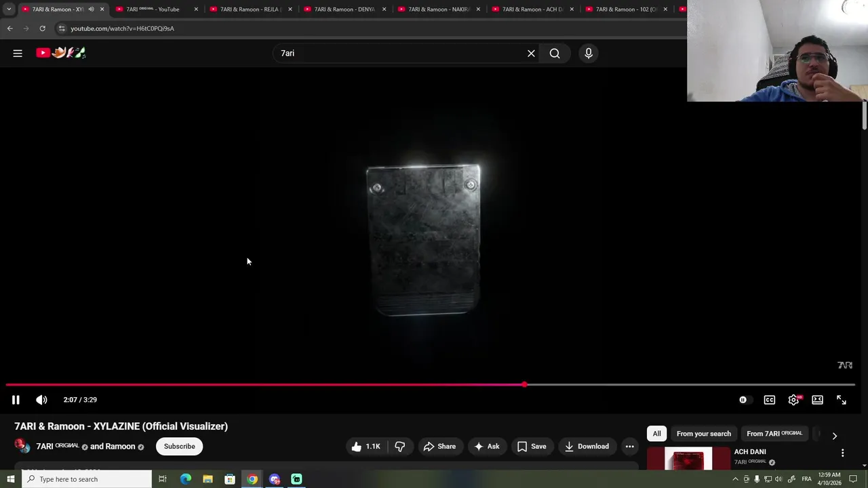The height and width of the screenshot is (488, 868).
Task: Share the XYLAZINE video
Action: [x=439, y=446]
